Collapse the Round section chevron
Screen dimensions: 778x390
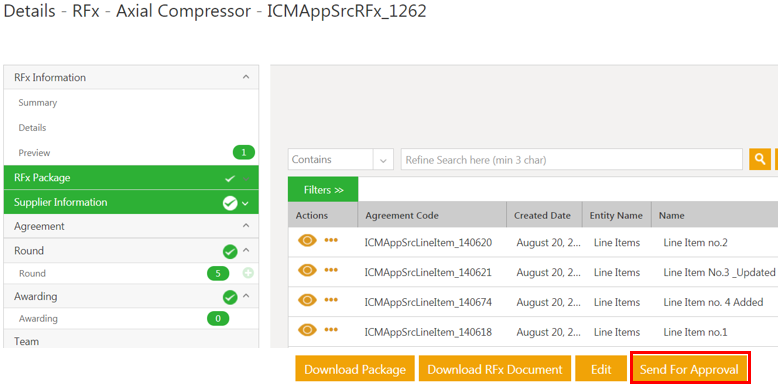247,251
